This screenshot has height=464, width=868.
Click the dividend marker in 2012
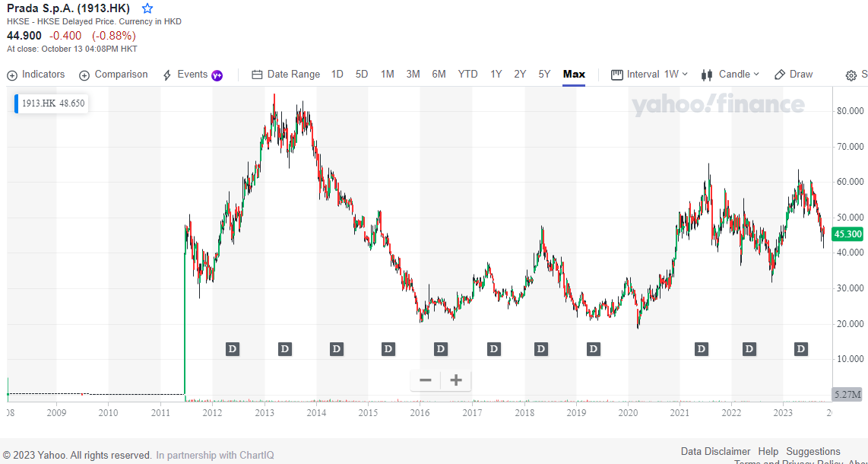233,349
